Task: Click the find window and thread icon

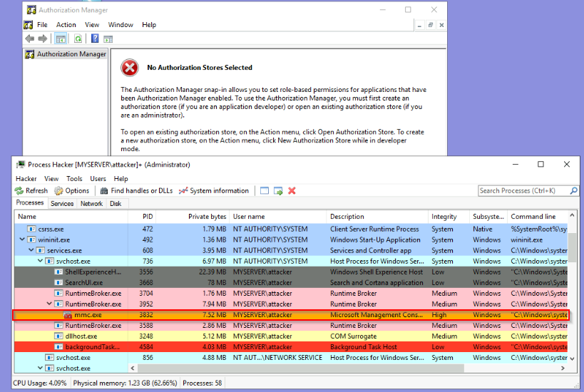Action: (278, 190)
